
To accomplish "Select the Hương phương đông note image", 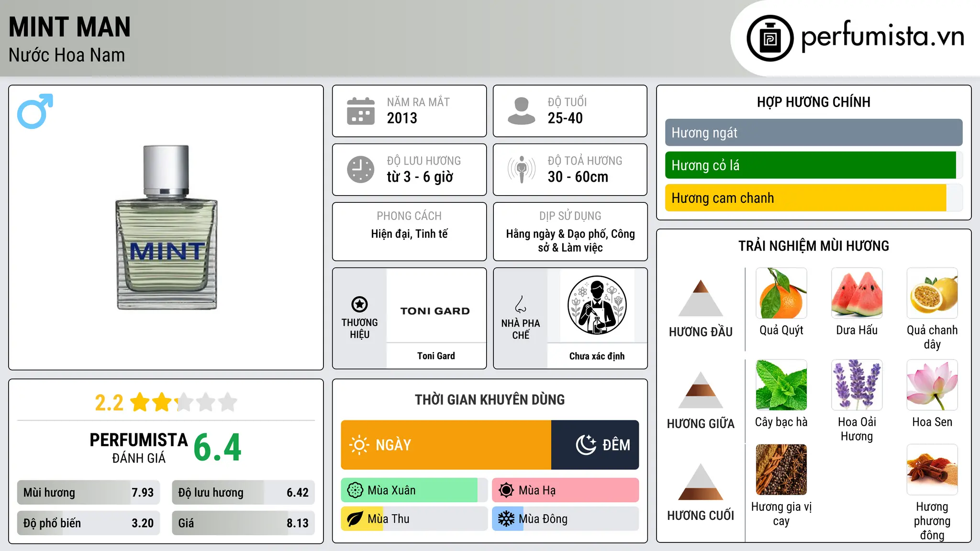I will (x=932, y=470).
